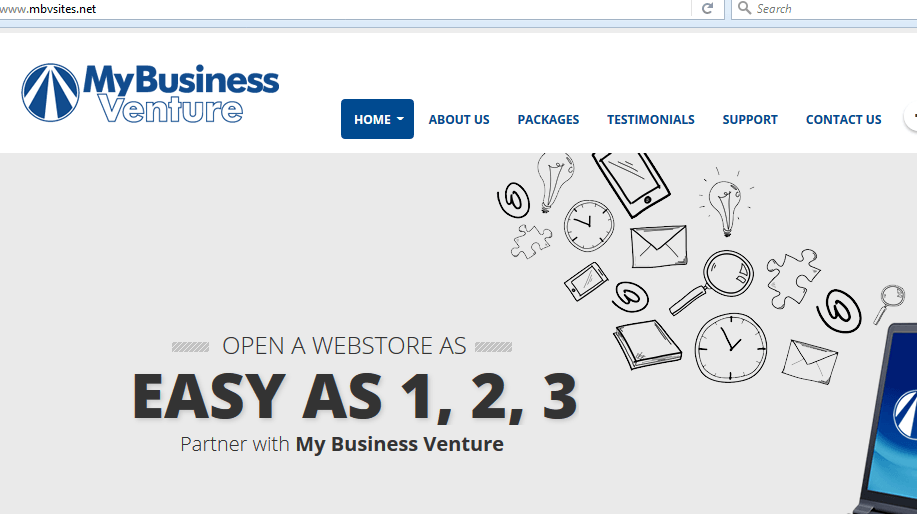Click the mbvsites.net address bar
Image resolution: width=917 pixels, height=514 pixels.
tap(345, 9)
